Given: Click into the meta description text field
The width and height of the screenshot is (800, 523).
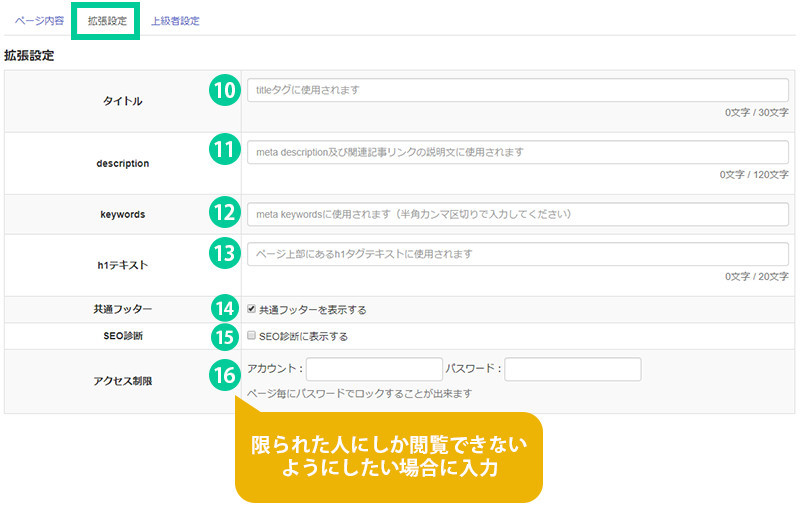Looking at the screenshot, I should click(517, 152).
